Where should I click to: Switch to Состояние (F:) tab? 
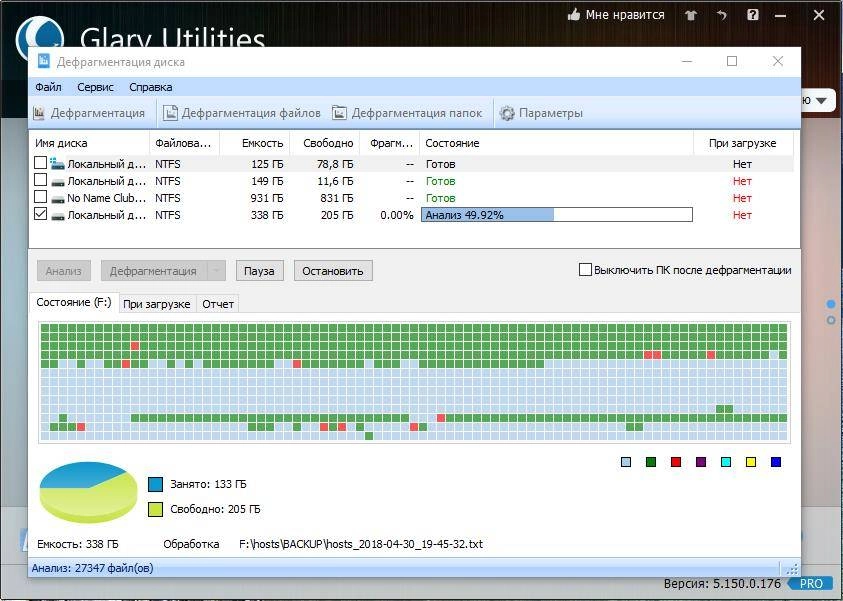point(74,303)
